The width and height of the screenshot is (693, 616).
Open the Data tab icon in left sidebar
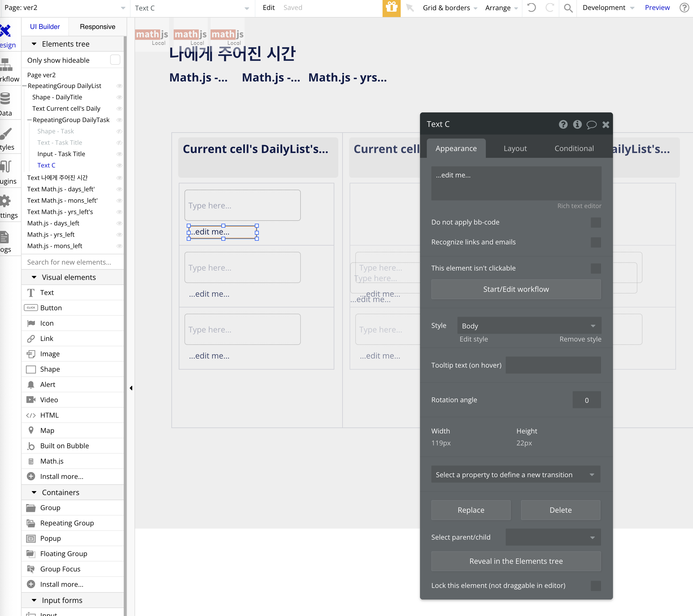coord(6,99)
